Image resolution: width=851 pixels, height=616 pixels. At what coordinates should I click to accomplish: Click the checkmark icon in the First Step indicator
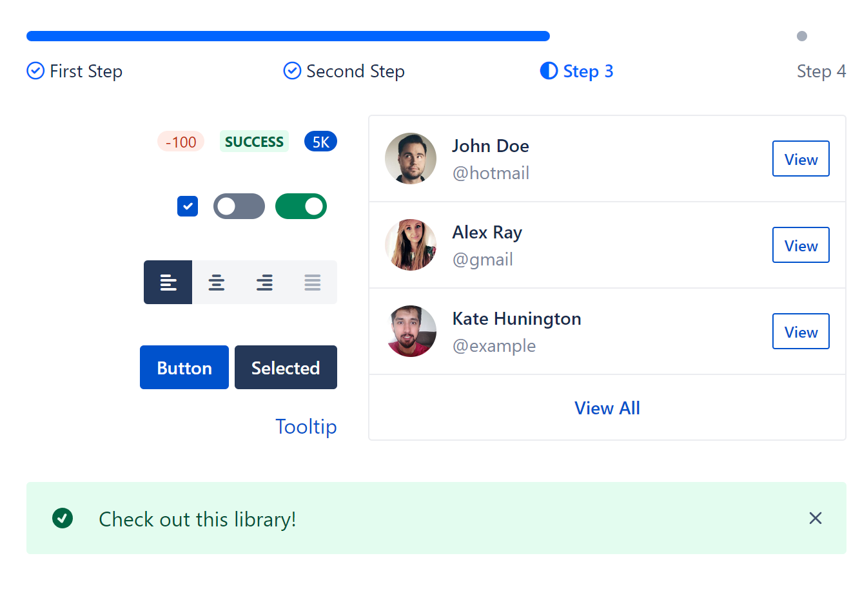pyautogui.click(x=35, y=71)
